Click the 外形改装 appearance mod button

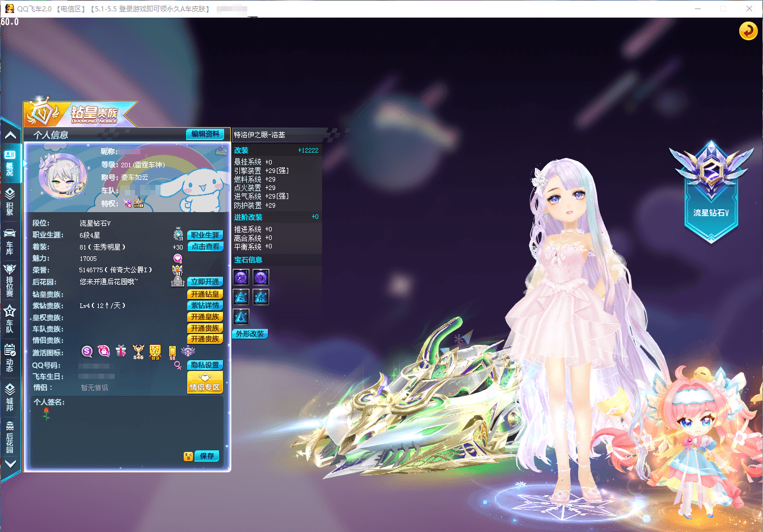click(x=250, y=333)
